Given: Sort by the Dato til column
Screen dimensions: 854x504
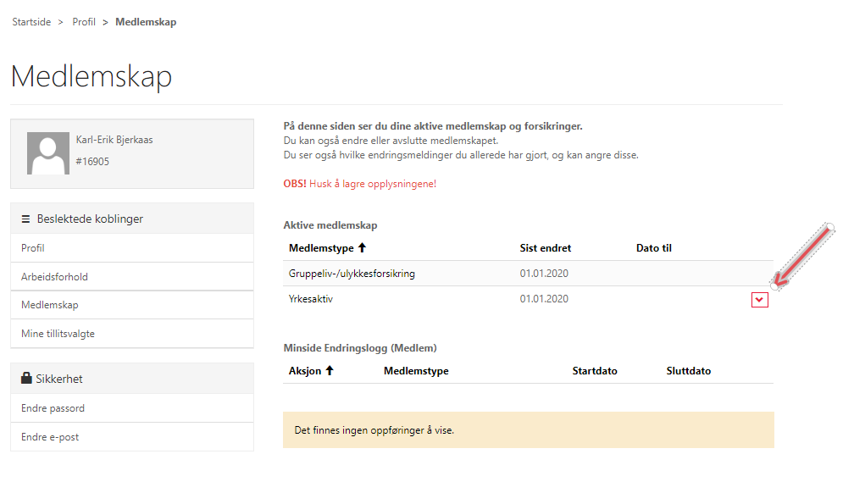Looking at the screenshot, I should (653, 248).
